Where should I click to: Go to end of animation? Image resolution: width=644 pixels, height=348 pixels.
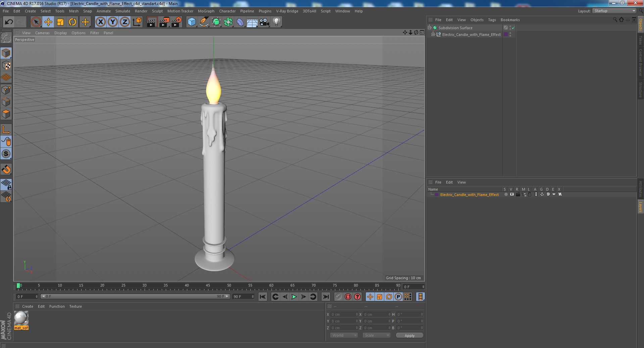click(x=326, y=297)
